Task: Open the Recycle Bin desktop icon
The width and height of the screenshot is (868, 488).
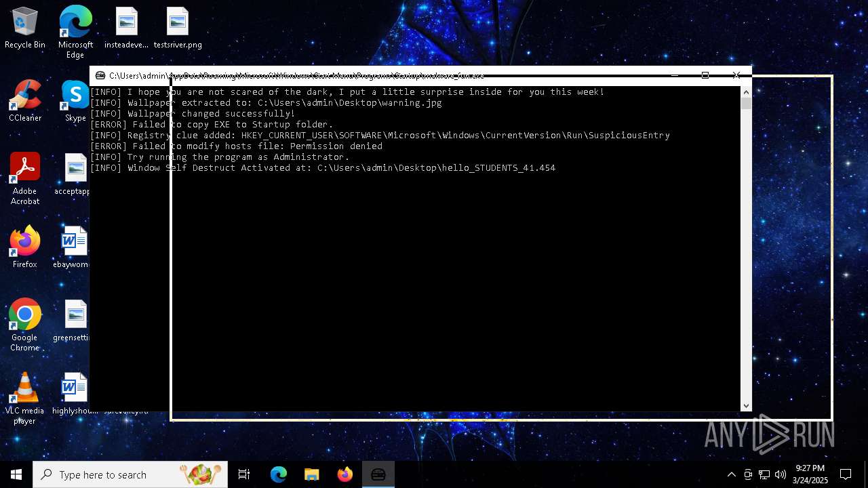Action: [x=25, y=28]
